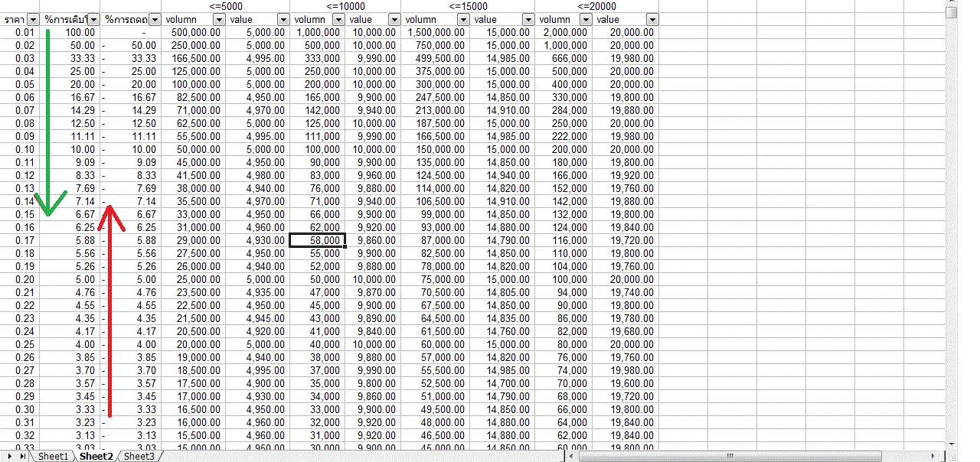Click the horizontal scrollbar thumb

tap(730, 456)
